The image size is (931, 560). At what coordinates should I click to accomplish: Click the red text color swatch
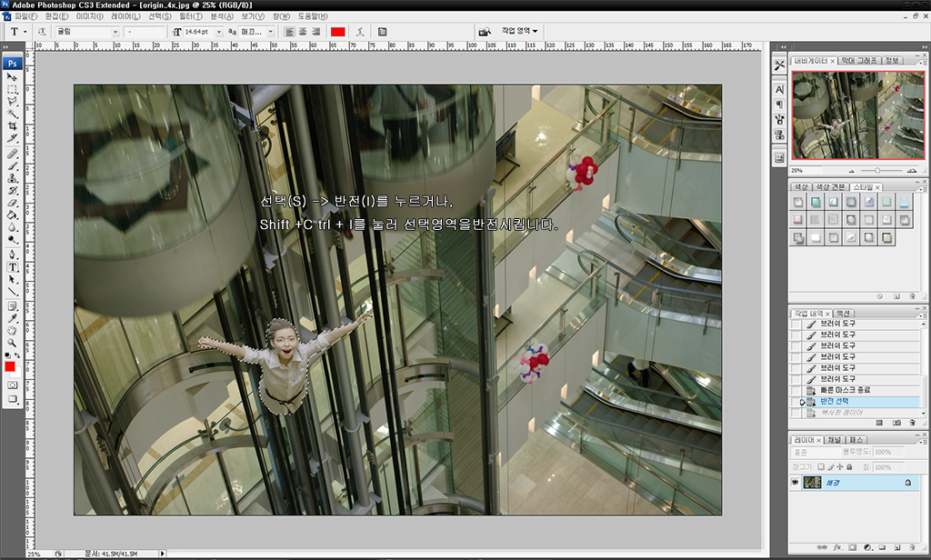coord(338,32)
